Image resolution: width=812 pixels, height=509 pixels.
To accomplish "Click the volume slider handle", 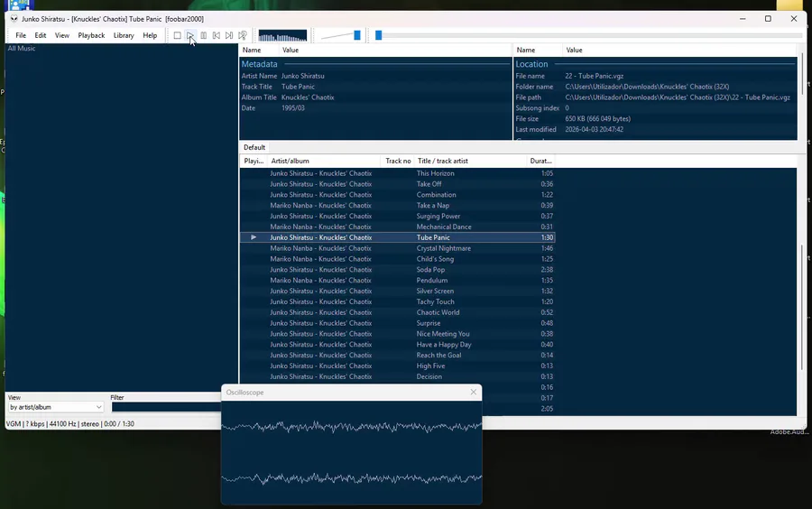I will pyautogui.click(x=356, y=35).
